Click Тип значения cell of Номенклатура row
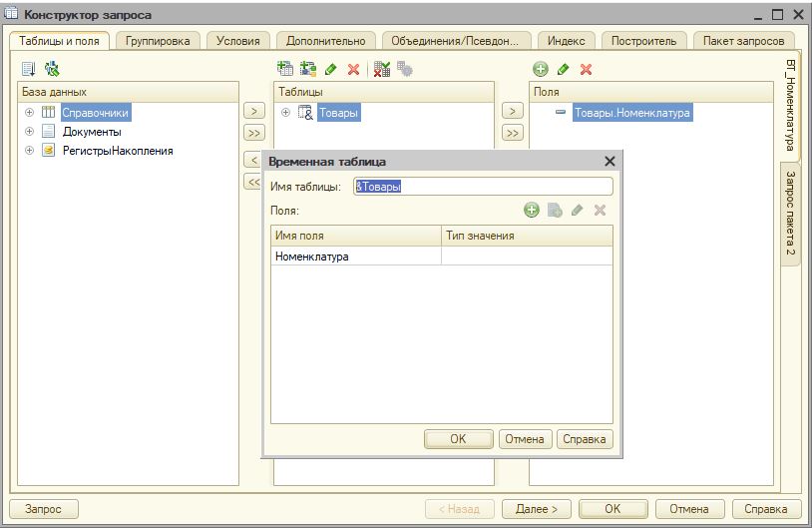 click(x=527, y=256)
